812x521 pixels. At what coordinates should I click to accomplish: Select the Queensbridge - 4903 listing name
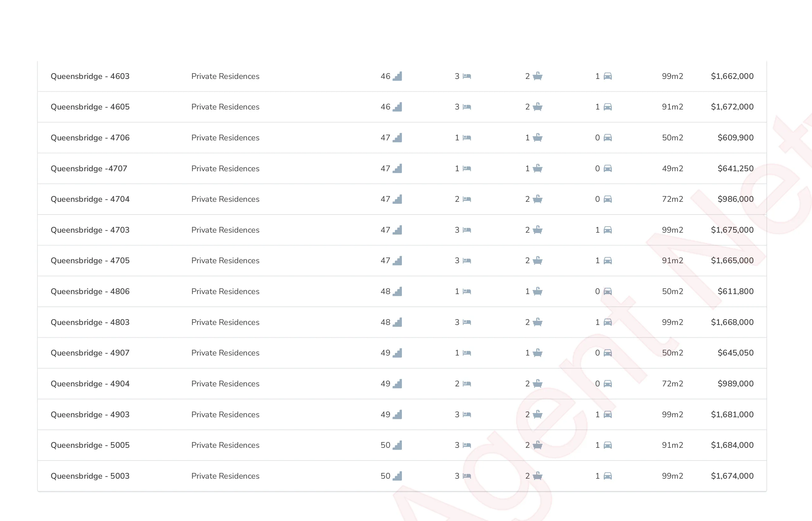(x=90, y=414)
